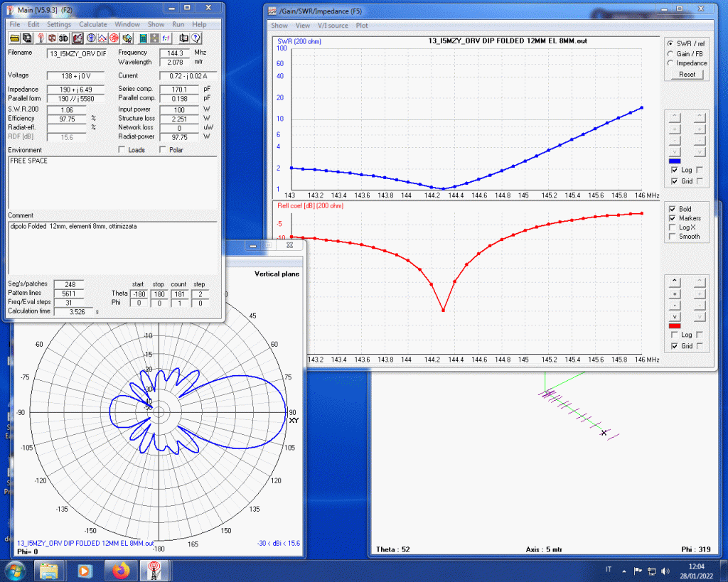Screen dimensions: 728x582
Task: Click the line chart plot icon
Action: click(x=103, y=38)
